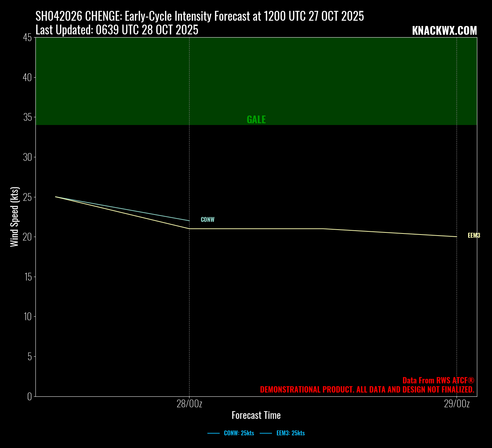Click the 0 tick on wind axis

(x=29, y=396)
